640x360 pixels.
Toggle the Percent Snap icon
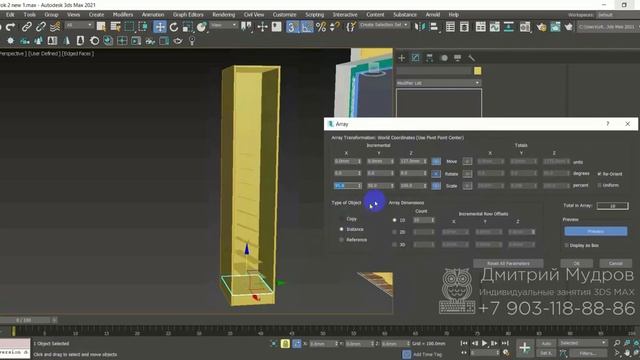(x=321, y=27)
